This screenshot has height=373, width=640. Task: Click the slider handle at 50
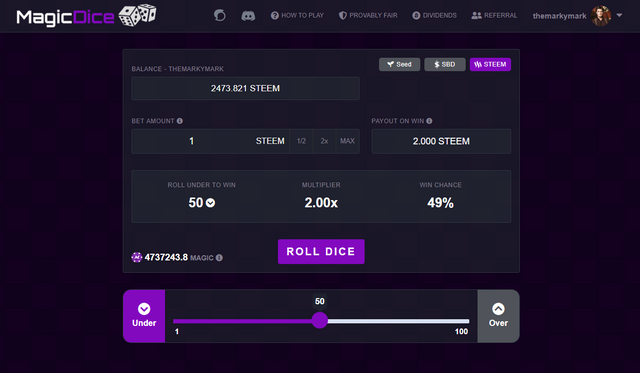coord(320,320)
